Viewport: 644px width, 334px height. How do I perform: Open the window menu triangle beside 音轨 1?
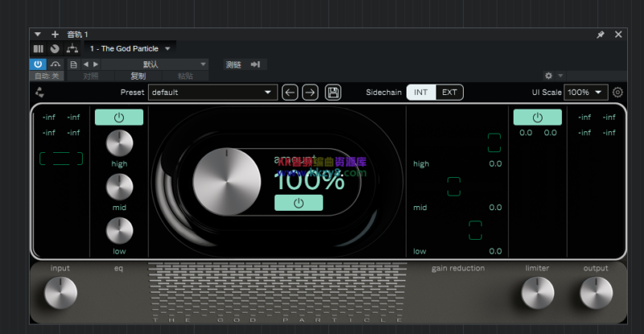(x=38, y=35)
